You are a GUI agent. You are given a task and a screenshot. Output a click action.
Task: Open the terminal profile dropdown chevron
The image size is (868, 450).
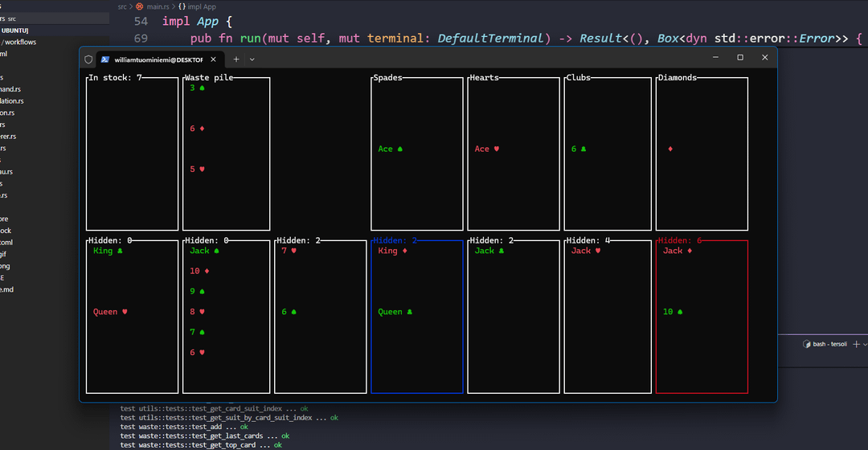[252, 59]
